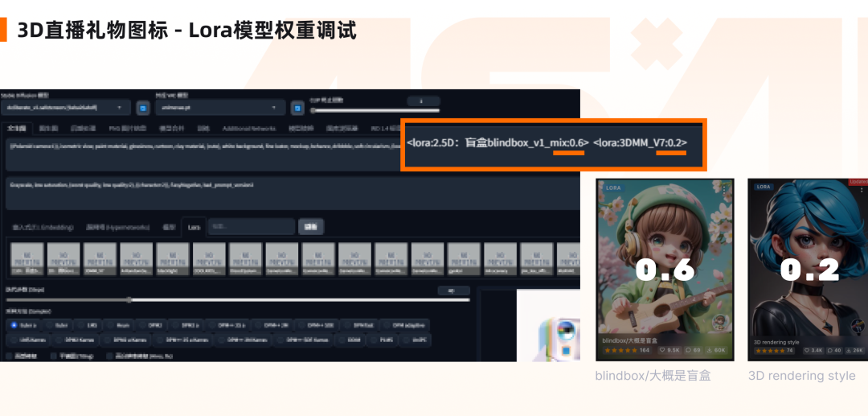This screenshot has height=416, width=868.
Task: Click the Lora search field
Action: [252, 227]
